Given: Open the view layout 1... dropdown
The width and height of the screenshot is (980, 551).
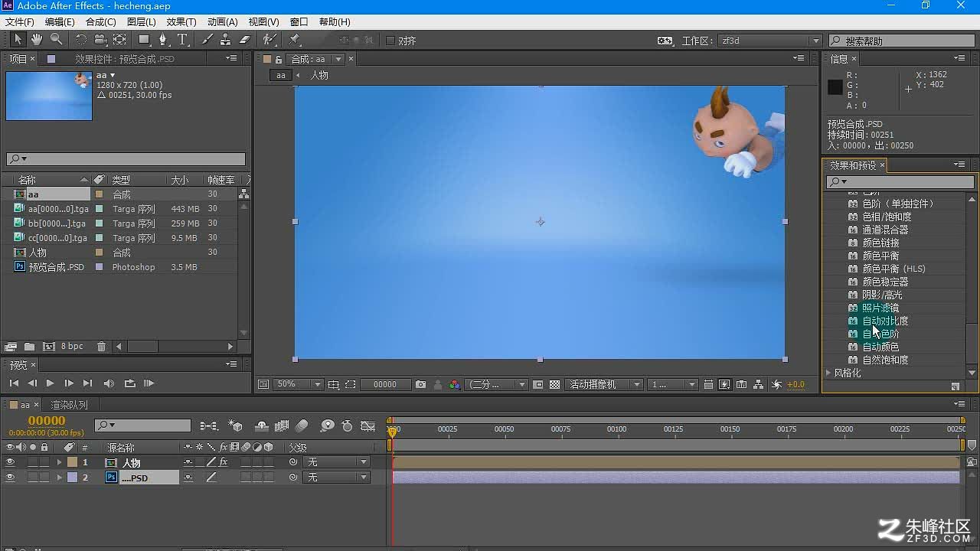Looking at the screenshot, I should point(673,384).
